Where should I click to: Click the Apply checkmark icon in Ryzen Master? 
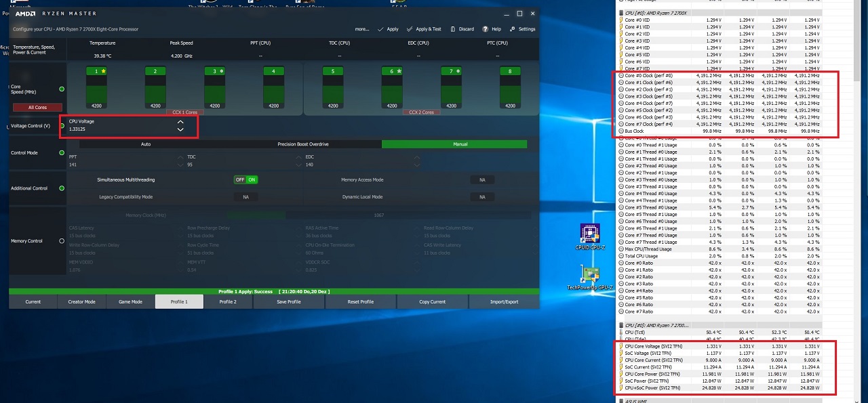(x=380, y=29)
